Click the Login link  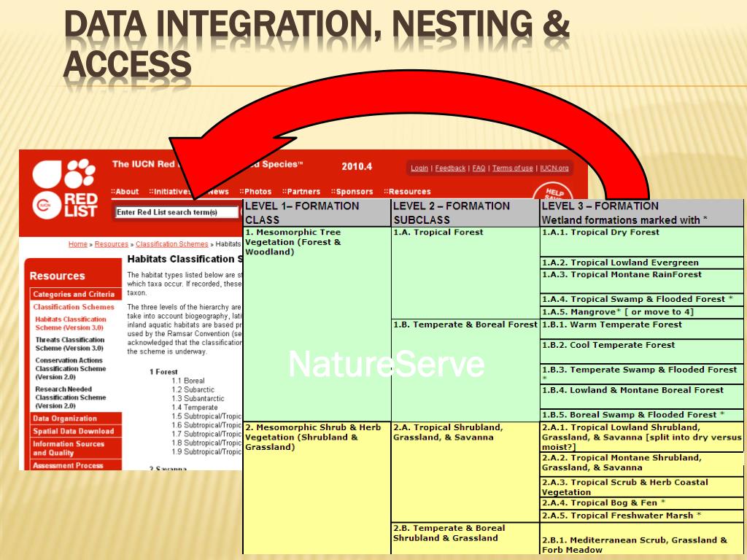tap(419, 168)
